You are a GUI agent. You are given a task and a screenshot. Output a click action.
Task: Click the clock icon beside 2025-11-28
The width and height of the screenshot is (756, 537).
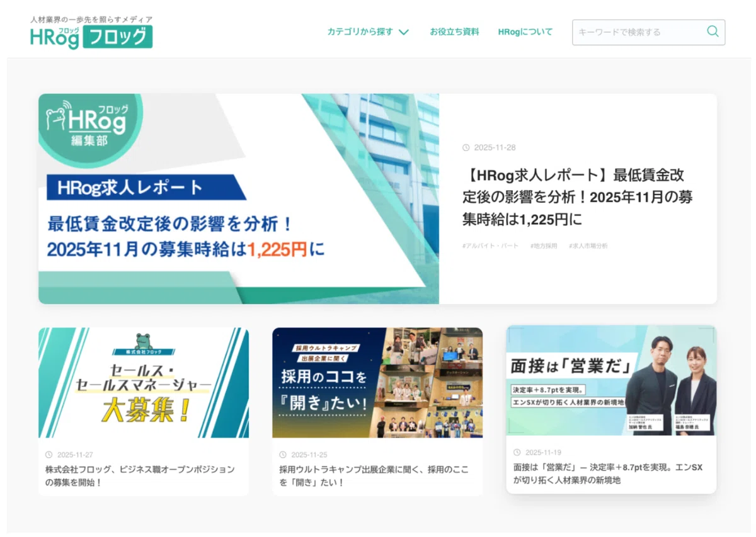coord(466,147)
